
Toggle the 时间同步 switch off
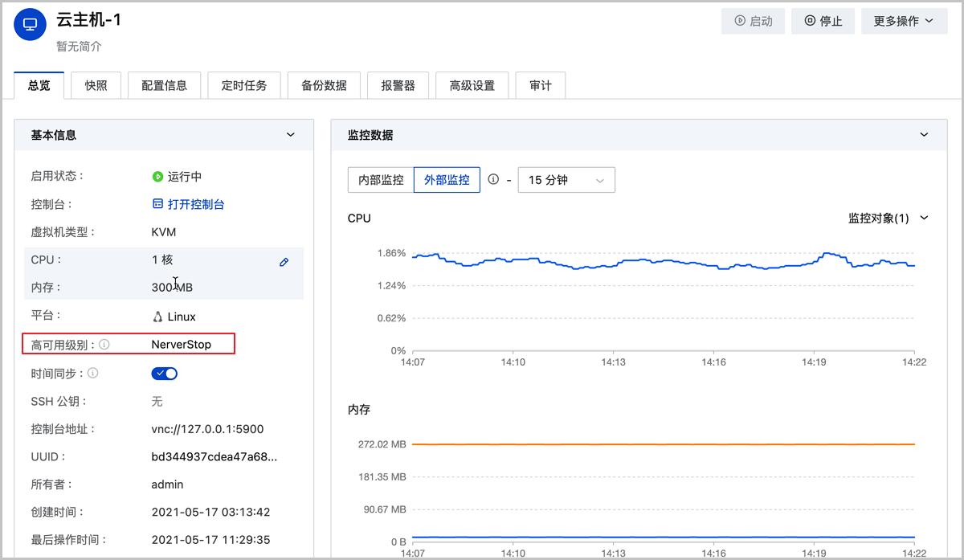(x=164, y=373)
